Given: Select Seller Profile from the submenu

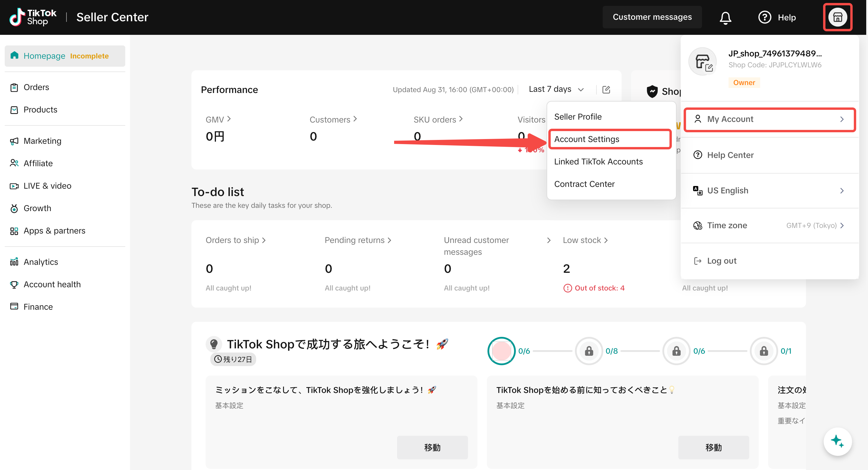Looking at the screenshot, I should (611, 117).
